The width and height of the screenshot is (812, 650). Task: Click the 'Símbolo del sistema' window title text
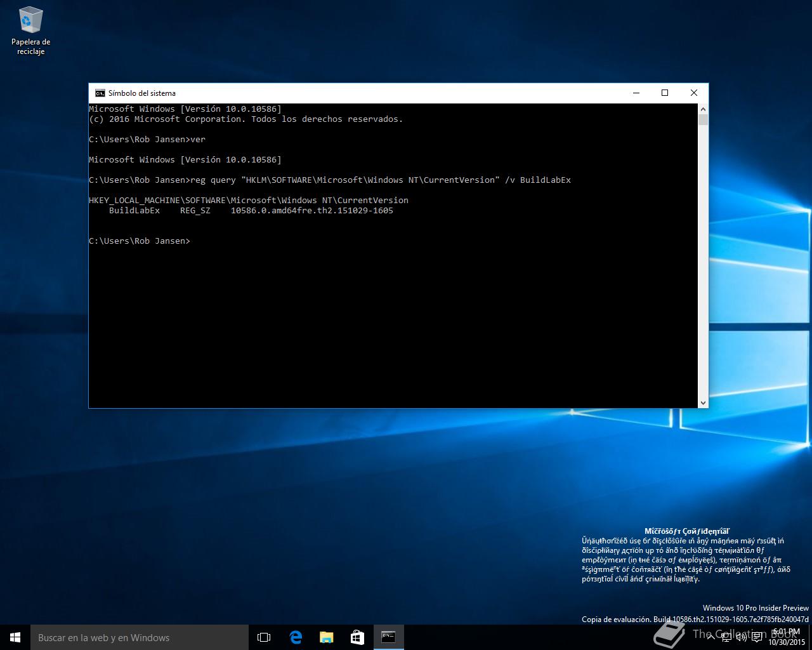[142, 93]
